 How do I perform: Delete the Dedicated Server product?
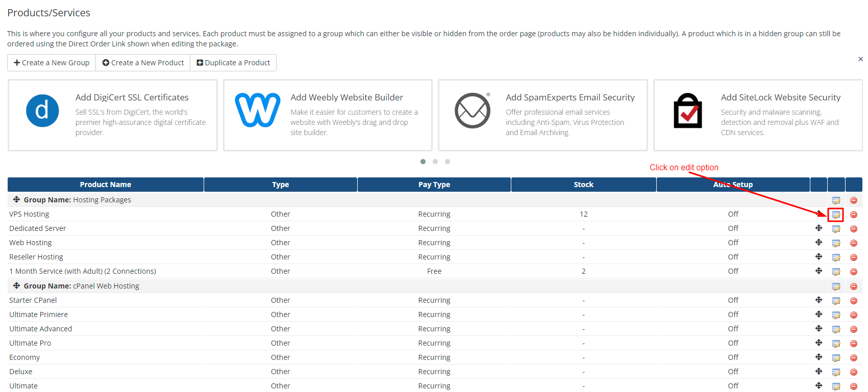(853, 229)
